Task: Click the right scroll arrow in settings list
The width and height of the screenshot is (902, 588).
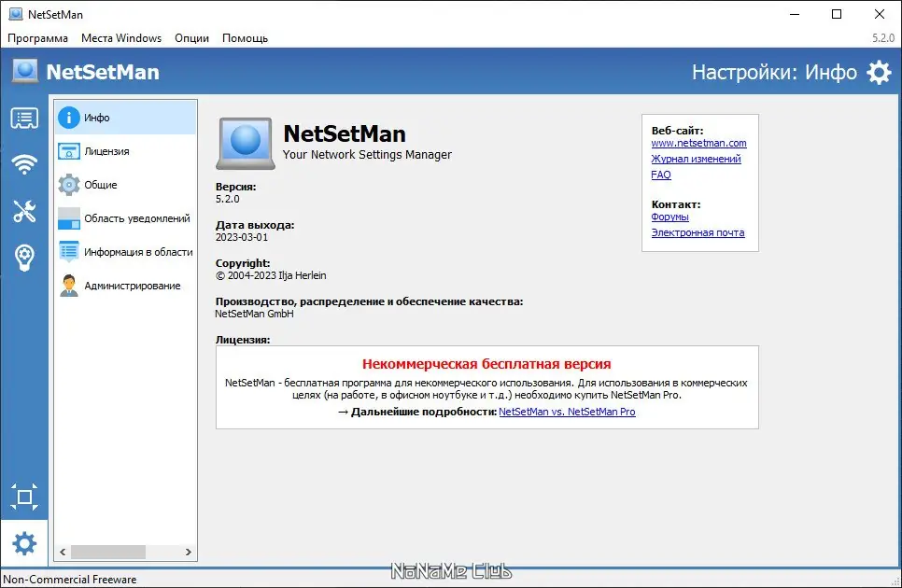Action: point(188,552)
